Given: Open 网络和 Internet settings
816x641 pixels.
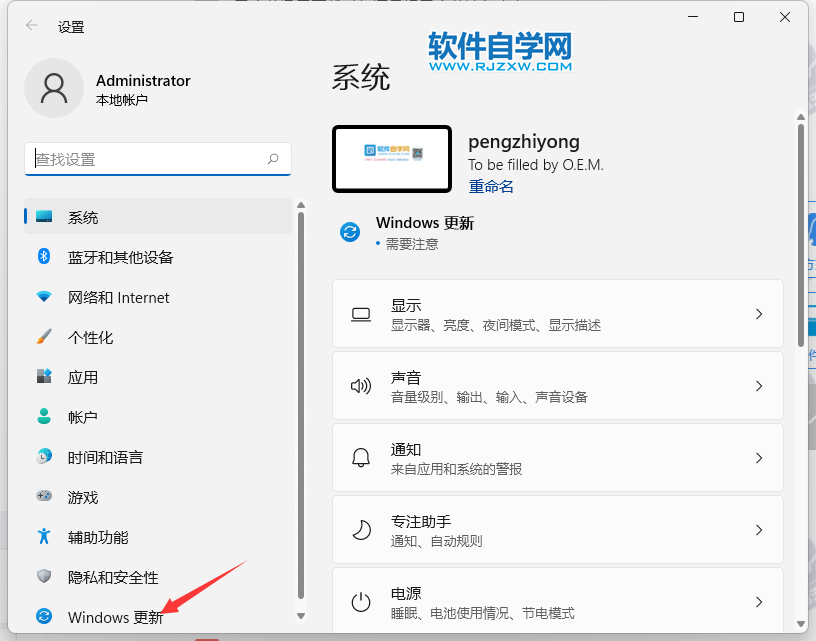Looking at the screenshot, I should pyautogui.click(x=158, y=297).
